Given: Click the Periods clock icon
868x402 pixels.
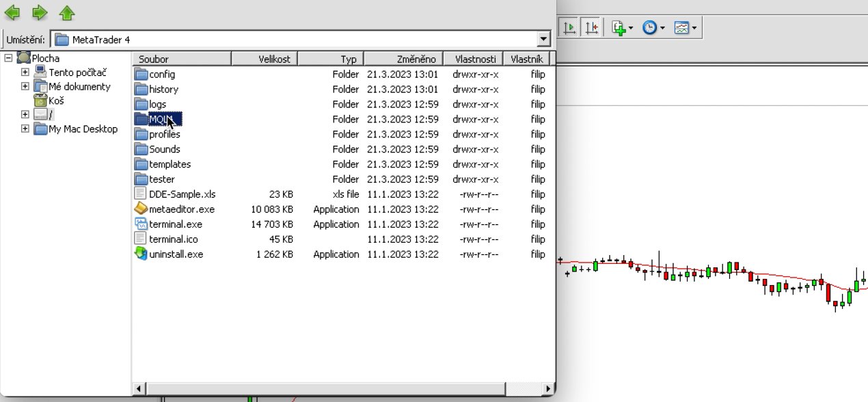Looking at the screenshot, I should click(x=649, y=28).
